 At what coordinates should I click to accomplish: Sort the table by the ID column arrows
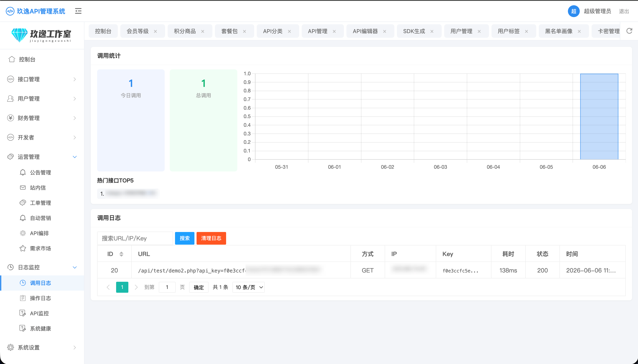point(121,254)
